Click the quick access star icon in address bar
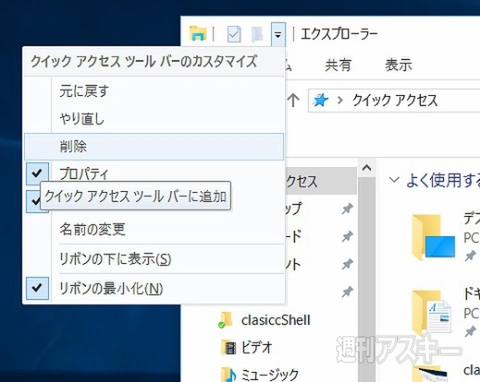Screen dimensions: 480x382 point(321,100)
